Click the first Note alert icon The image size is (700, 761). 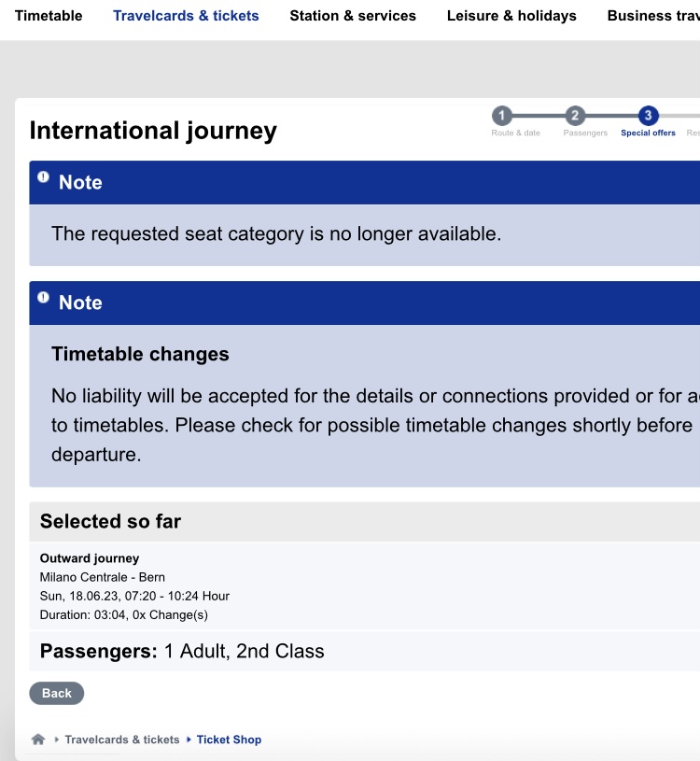coord(43,176)
